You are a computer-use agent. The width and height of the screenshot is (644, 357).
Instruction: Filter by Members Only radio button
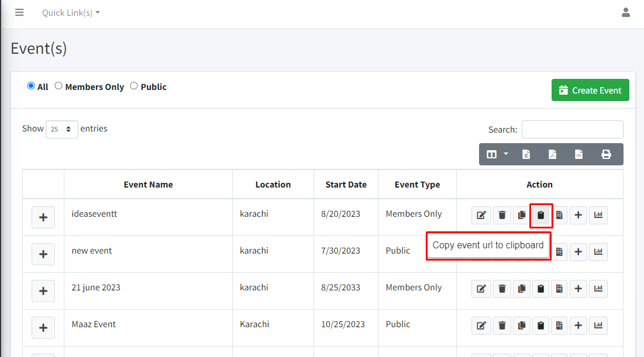tap(58, 86)
